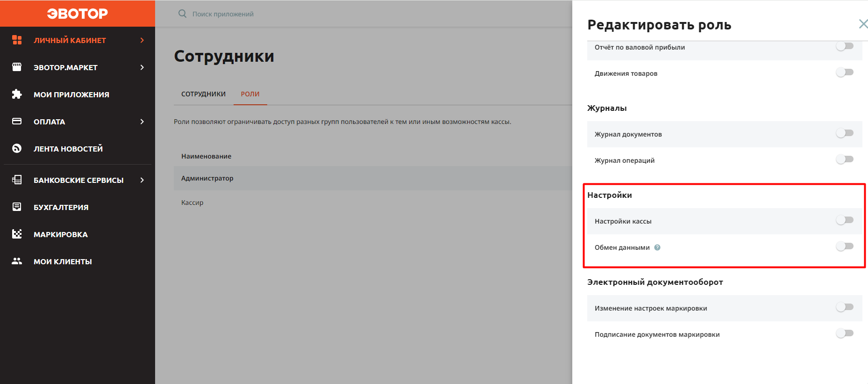Click the Журналы section heading
This screenshot has height=384, width=868.
click(x=607, y=108)
